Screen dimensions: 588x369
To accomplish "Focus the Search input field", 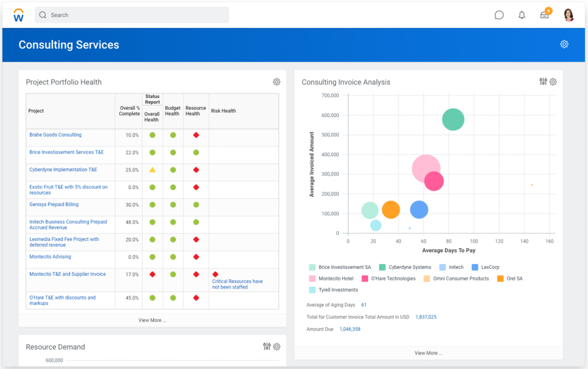I will click(x=132, y=15).
